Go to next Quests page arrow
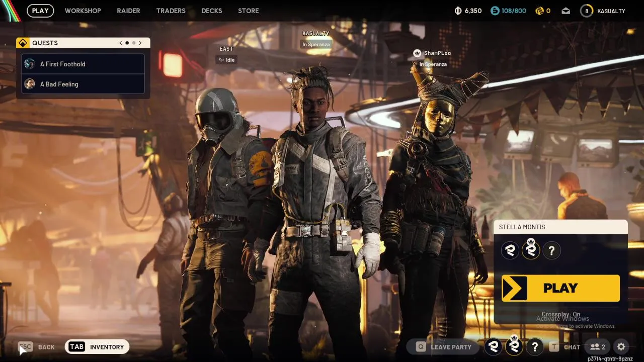644x362 pixels. pos(140,43)
